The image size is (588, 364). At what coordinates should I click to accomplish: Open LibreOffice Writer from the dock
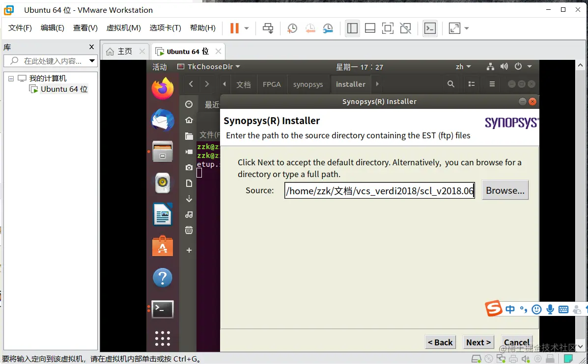coord(163,214)
